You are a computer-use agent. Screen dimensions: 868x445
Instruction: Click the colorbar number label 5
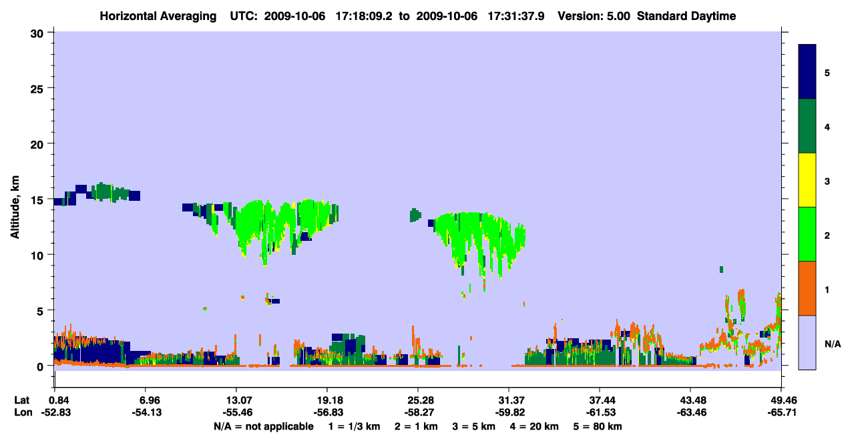pos(827,73)
